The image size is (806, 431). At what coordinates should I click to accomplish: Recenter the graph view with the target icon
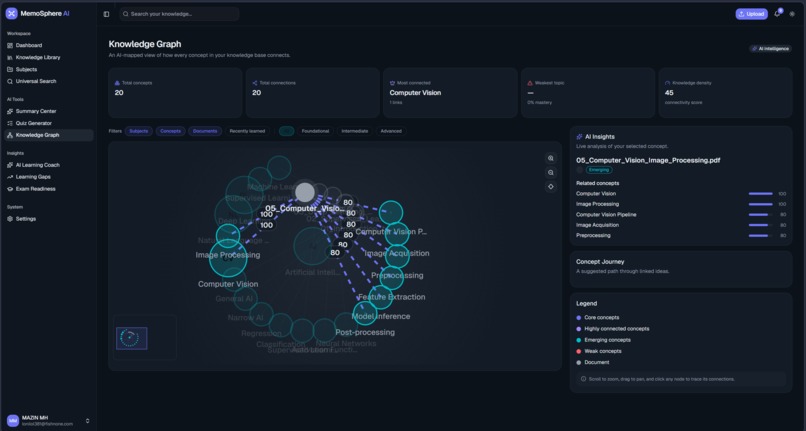pos(551,187)
